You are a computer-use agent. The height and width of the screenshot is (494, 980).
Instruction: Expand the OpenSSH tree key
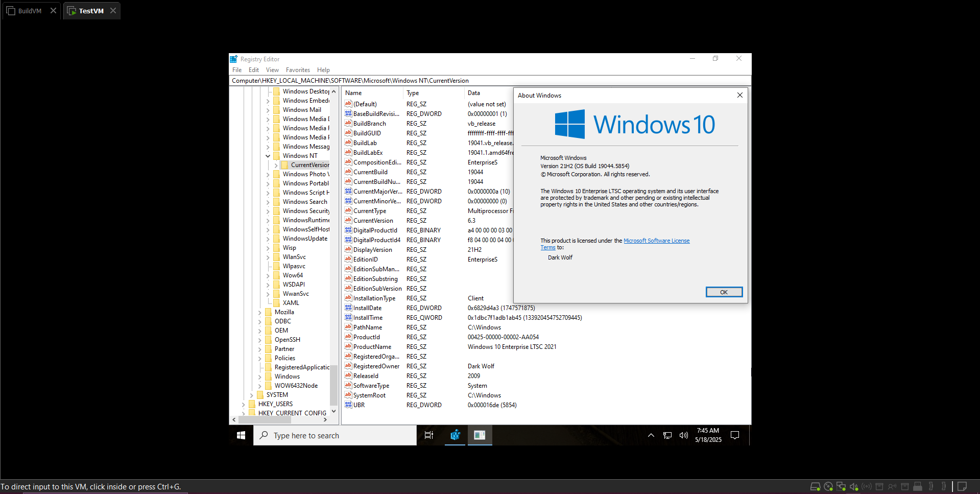click(259, 340)
